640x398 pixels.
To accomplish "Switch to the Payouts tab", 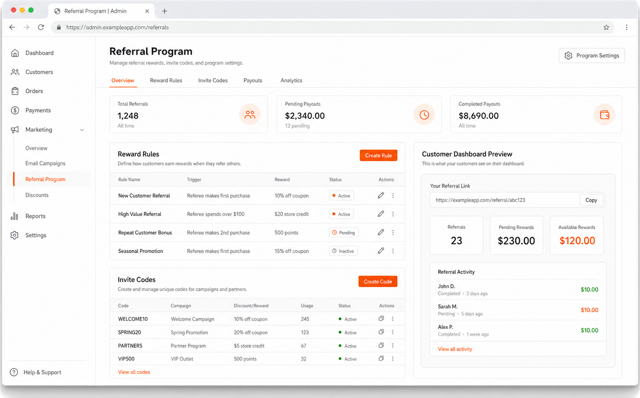I will tap(253, 80).
